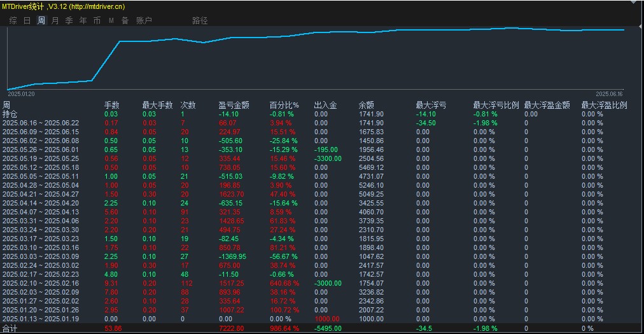
Task: Select the 持仓 open positions row
Action: coord(322,115)
